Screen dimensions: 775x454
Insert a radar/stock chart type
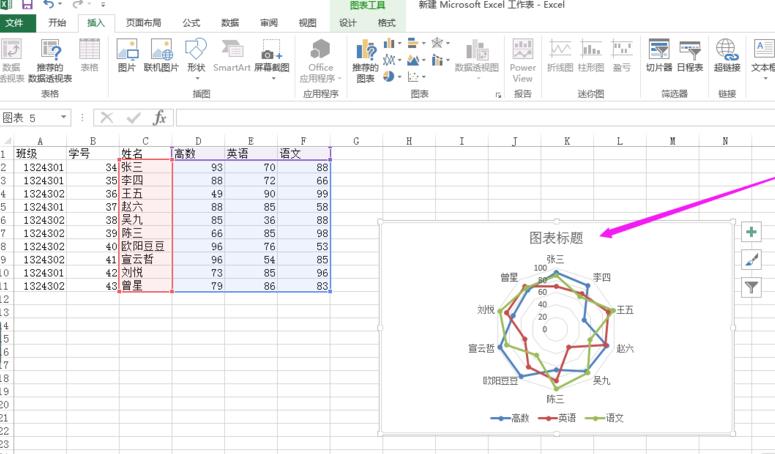(x=437, y=43)
